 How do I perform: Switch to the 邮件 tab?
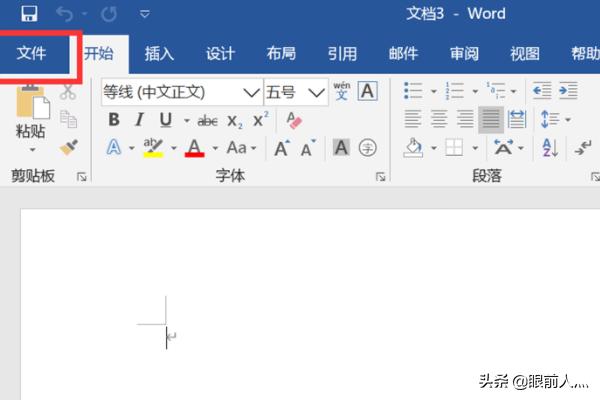(x=403, y=54)
